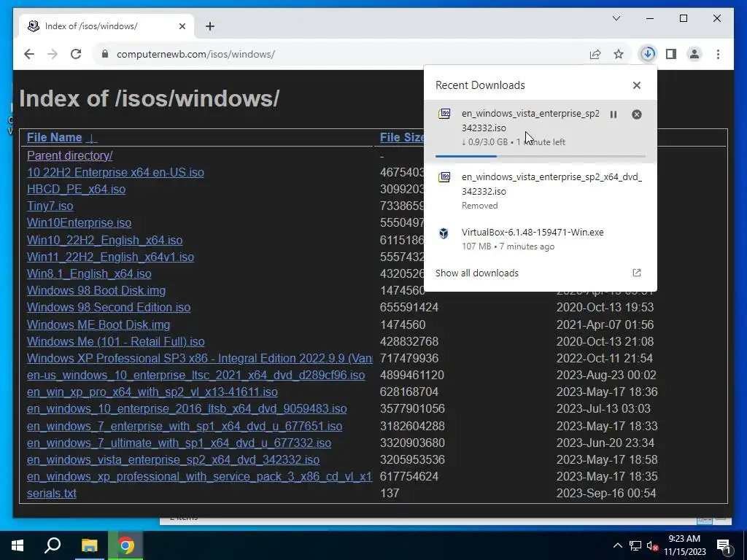Select the Index of /isos/windows/ tab

pyautogui.click(x=107, y=26)
